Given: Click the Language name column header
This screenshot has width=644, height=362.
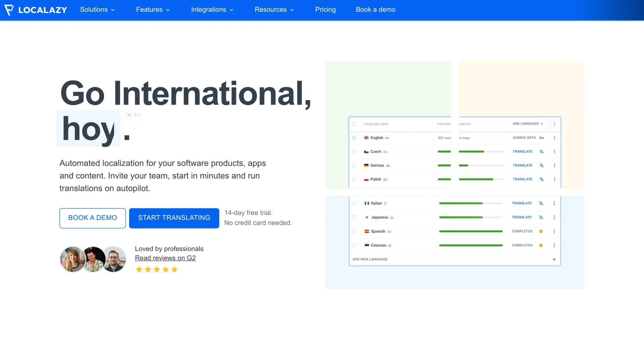Looking at the screenshot, I should tap(376, 124).
